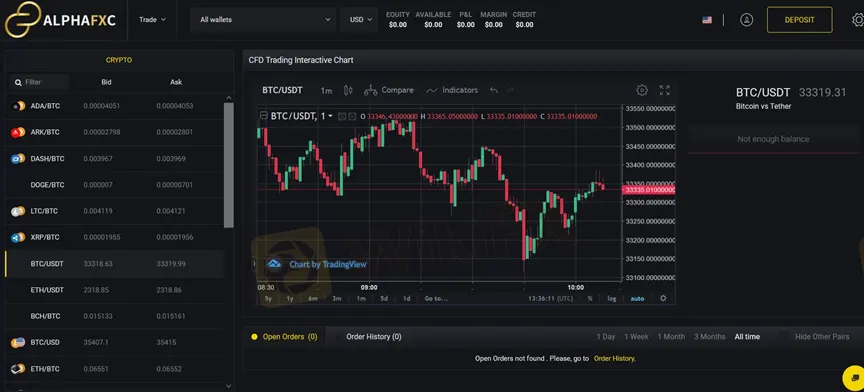
Task: Set chart range to 3m
Action: (x=337, y=298)
